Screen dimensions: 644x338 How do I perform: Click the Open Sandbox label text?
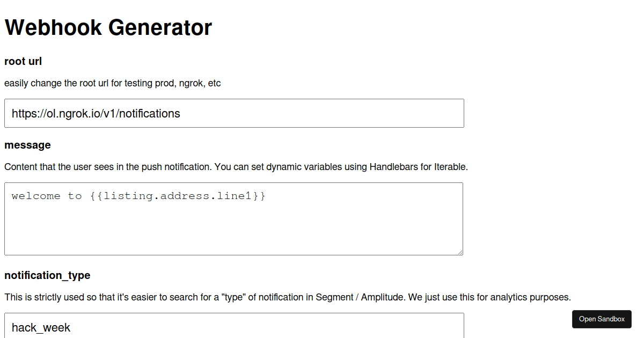point(602,319)
